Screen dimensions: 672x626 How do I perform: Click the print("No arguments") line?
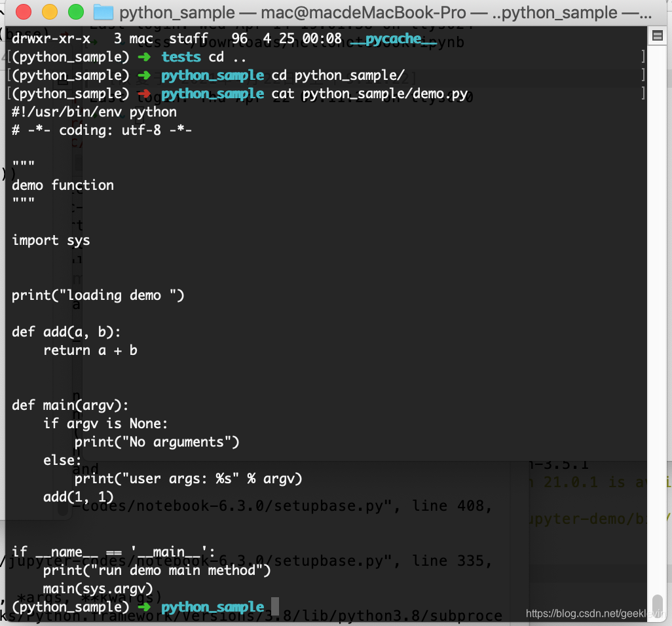(157, 442)
